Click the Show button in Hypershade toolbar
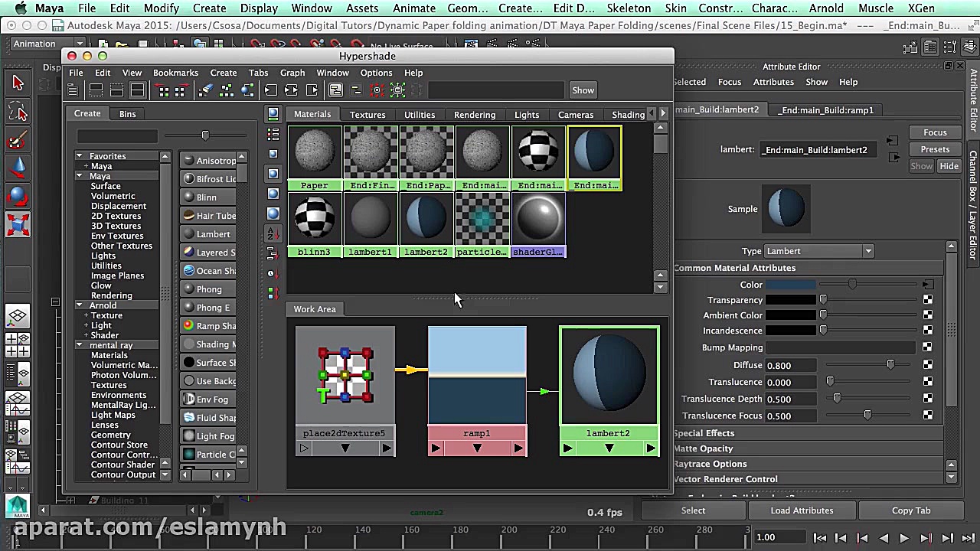The width and height of the screenshot is (980, 551). (583, 90)
